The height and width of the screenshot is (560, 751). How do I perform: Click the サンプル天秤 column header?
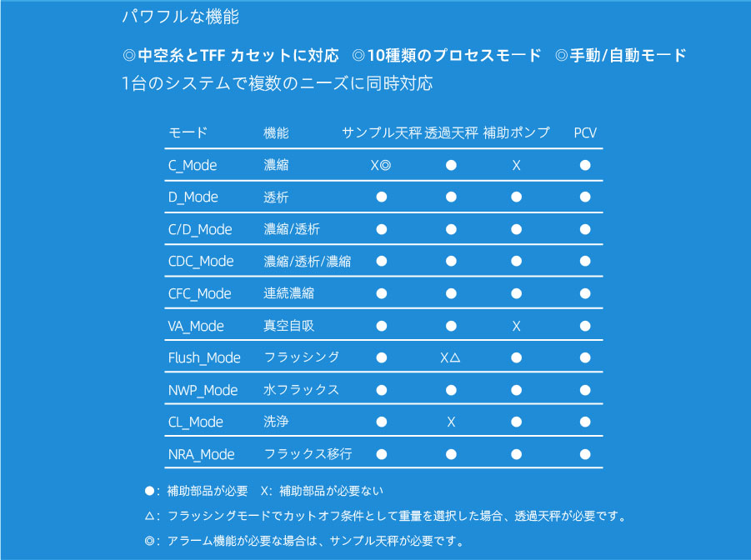point(382,132)
